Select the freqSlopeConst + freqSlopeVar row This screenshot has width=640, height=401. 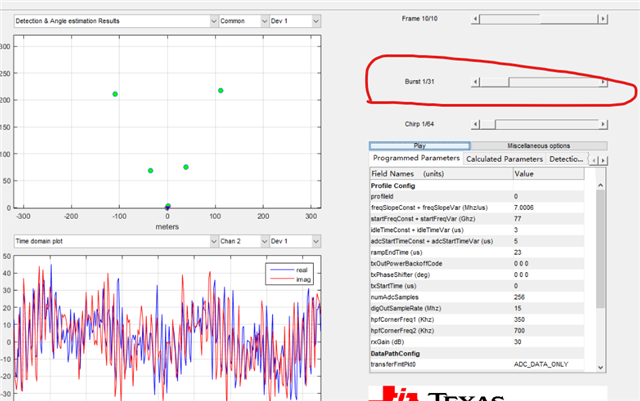point(477,208)
